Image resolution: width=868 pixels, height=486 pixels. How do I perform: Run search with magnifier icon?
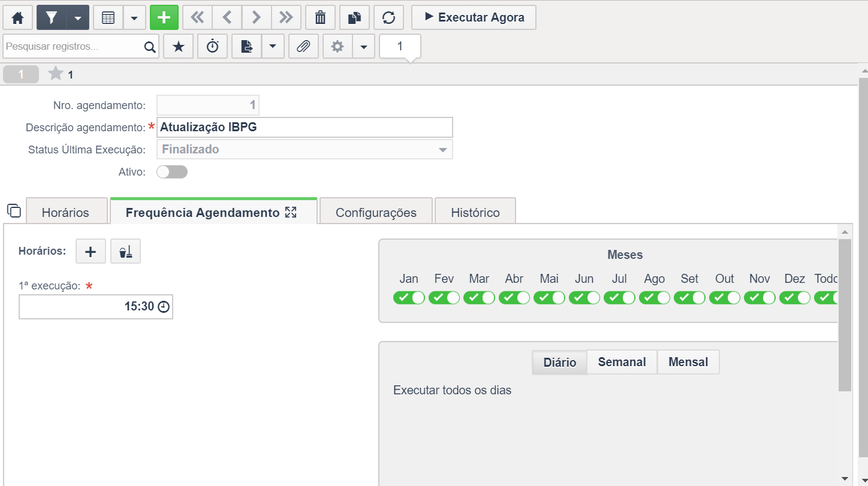point(150,47)
